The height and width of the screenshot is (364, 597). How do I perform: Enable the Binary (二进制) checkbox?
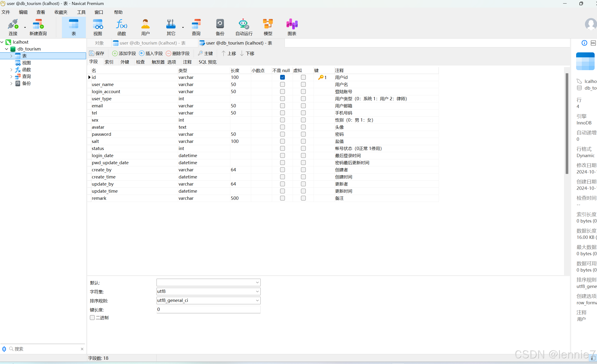(x=92, y=318)
